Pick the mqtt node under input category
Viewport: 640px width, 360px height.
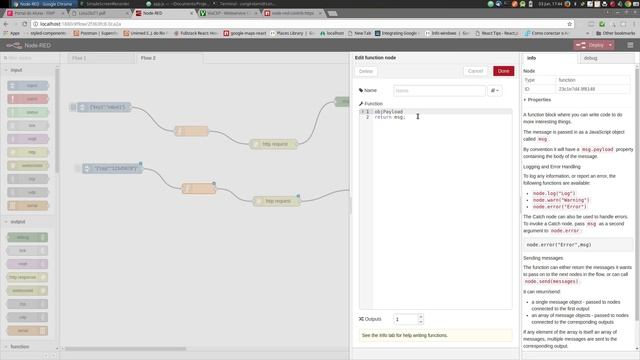click(x=28, y=139)
